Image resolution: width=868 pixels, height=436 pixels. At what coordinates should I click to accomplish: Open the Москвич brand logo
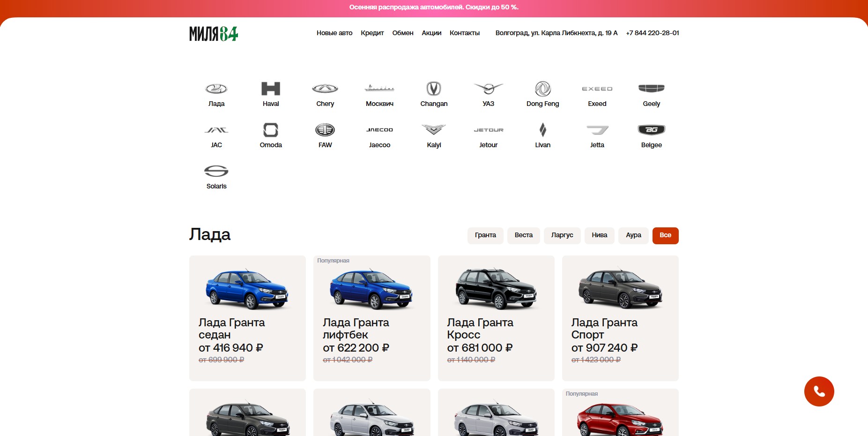tap(379, 88)
